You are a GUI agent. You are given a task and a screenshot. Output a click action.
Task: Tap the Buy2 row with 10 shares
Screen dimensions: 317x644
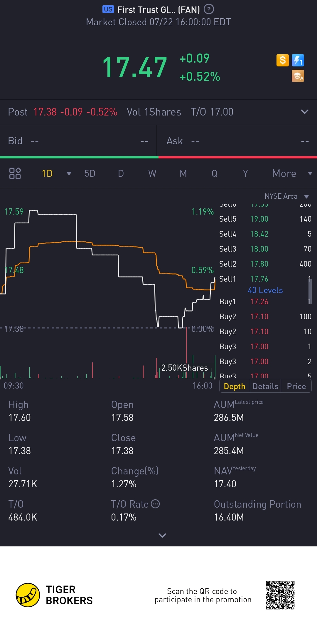[x=265, y=332]
